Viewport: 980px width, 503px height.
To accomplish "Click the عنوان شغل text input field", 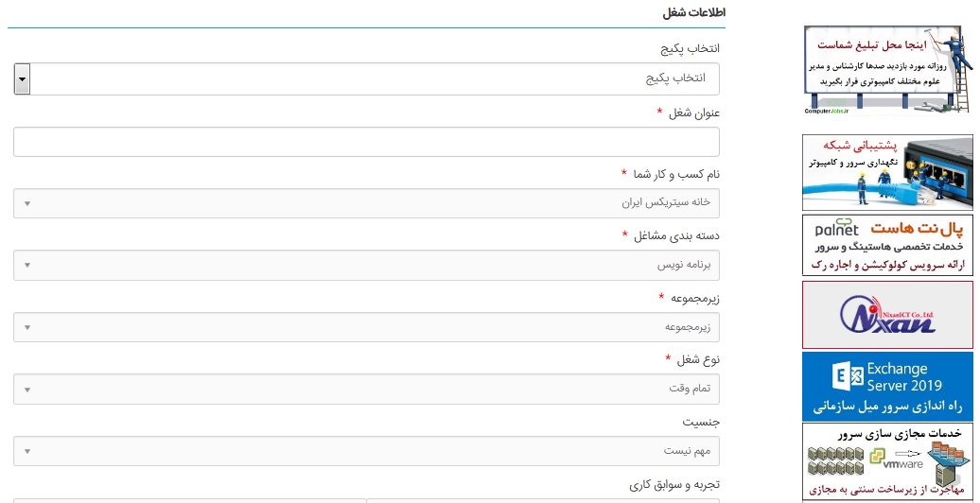I will pos(366,142).
